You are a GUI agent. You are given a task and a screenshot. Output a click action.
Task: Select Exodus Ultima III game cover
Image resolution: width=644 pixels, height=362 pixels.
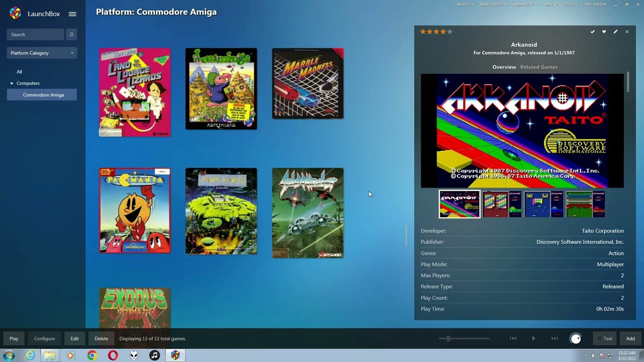coord(135,308)
